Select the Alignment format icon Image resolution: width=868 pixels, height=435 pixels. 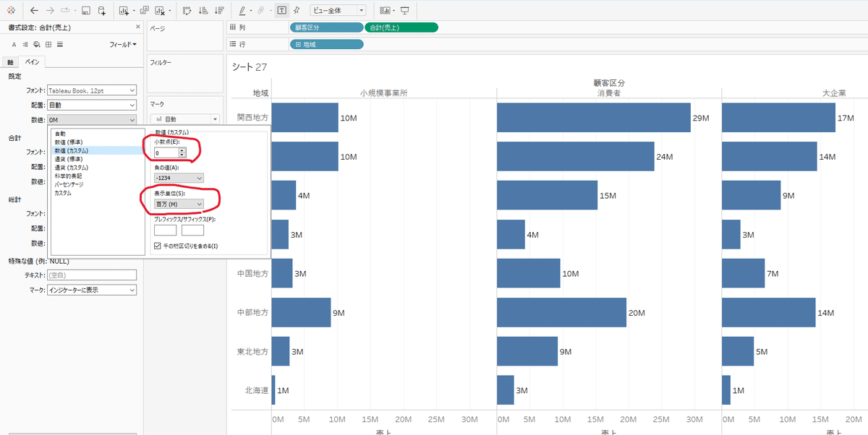[x=25, y=45]
